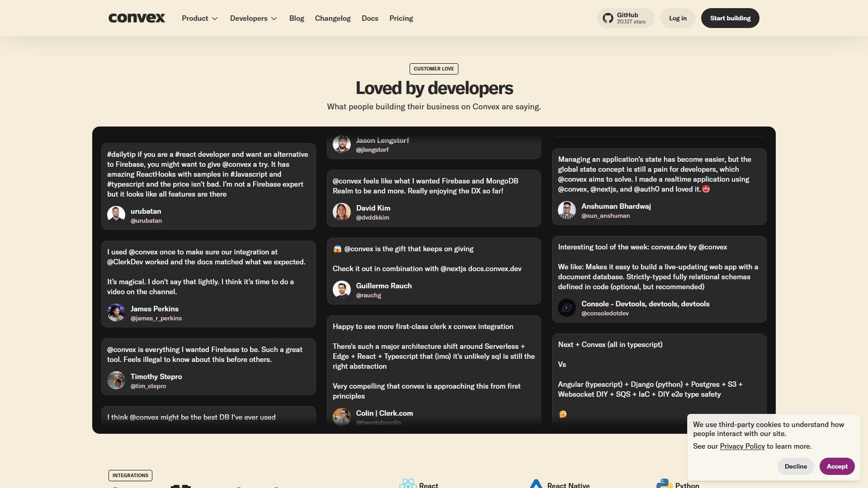Click the thinking emoji in the Next + Convex tweet
This screenshot has width=868, height=488.
tap(562, 414)
